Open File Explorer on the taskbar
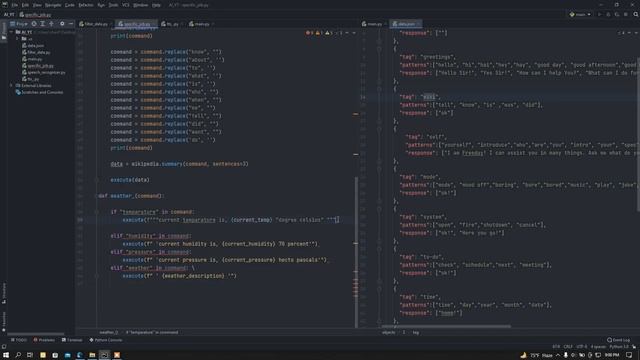The image size is (640, 360). 92,355
